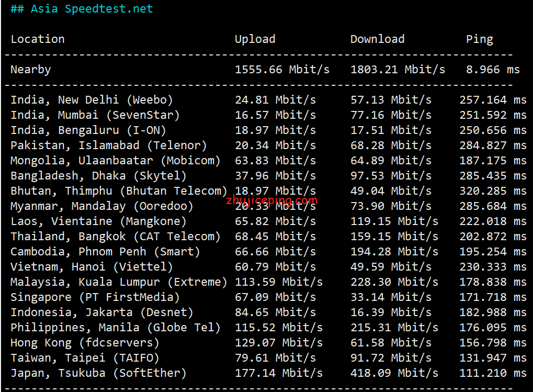Select the 320.285 ms ping value for Bhutan
533x392 pixels.
pos(493,191)
